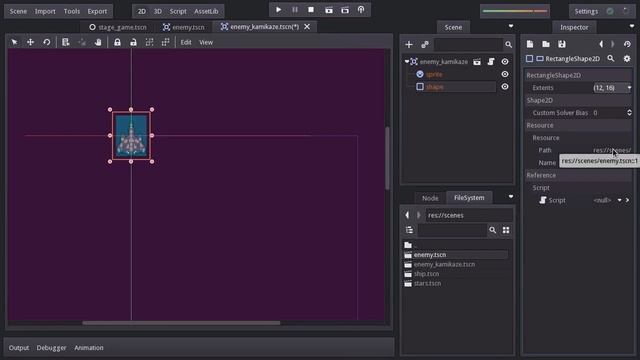Switch to the stage_game.tscn tab
This screenshot has height=360, width=640.
pyautogui.click(x=118, y=27)
